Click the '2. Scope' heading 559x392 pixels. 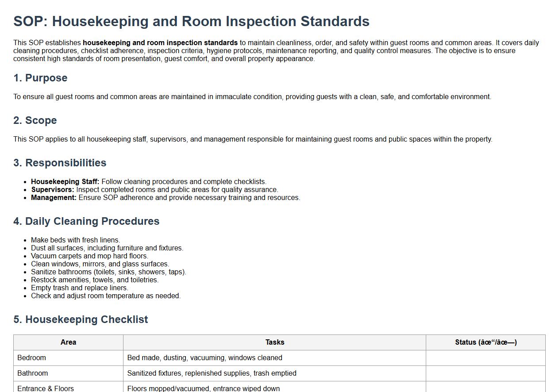(x=35, y=120)
